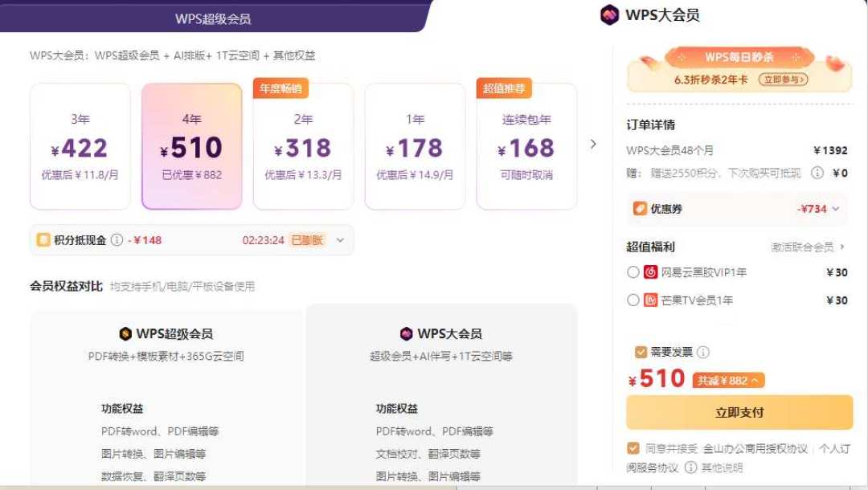
Task: Select the 芒果TV会员1年 radio option
Action: pyautogui.click(x=633, y=300)
